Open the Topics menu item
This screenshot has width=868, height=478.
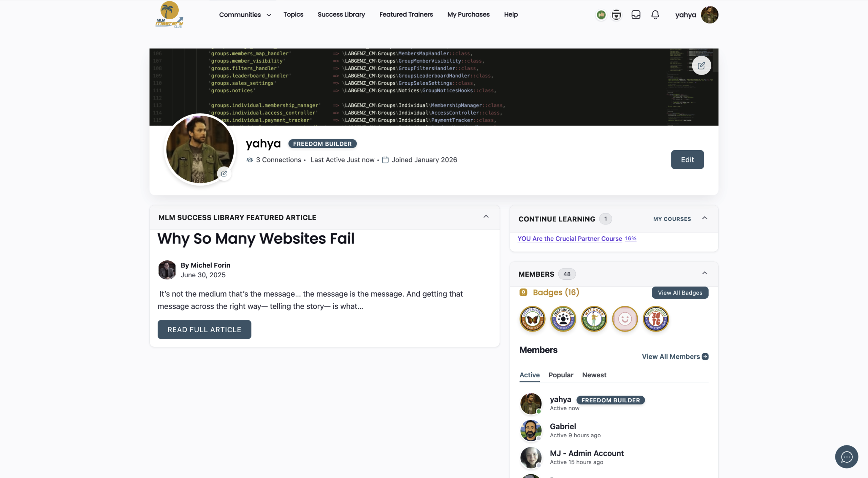click(x=293, y=15)
